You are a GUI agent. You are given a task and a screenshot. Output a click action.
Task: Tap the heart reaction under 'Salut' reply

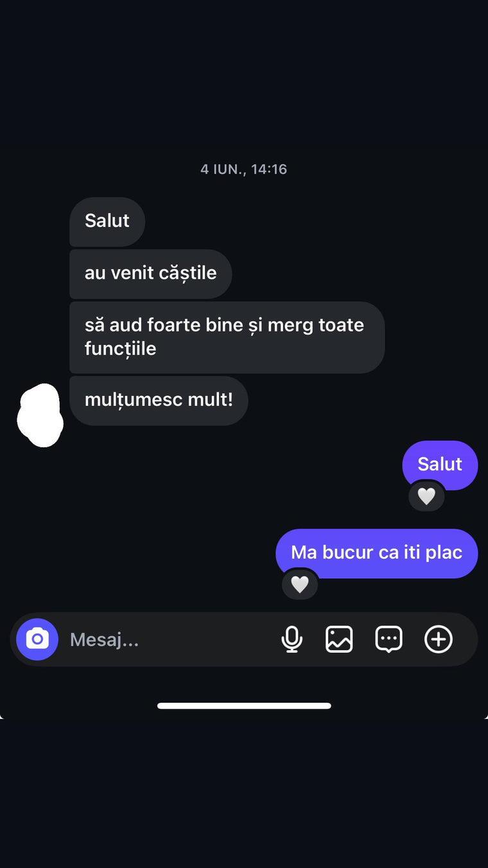tap(427, 496)
